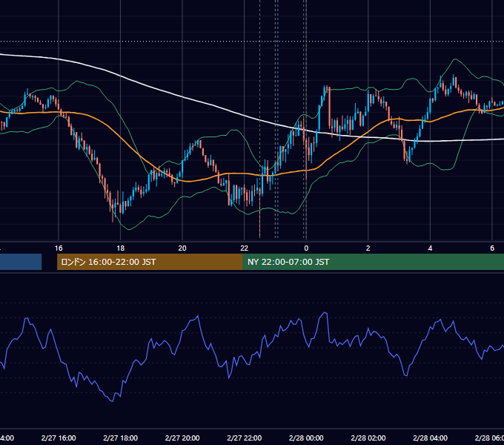This screenshot has width=504, height=445.
Task: Click the 0 hour label on upper axis
Action: click(x=306, y=248)
